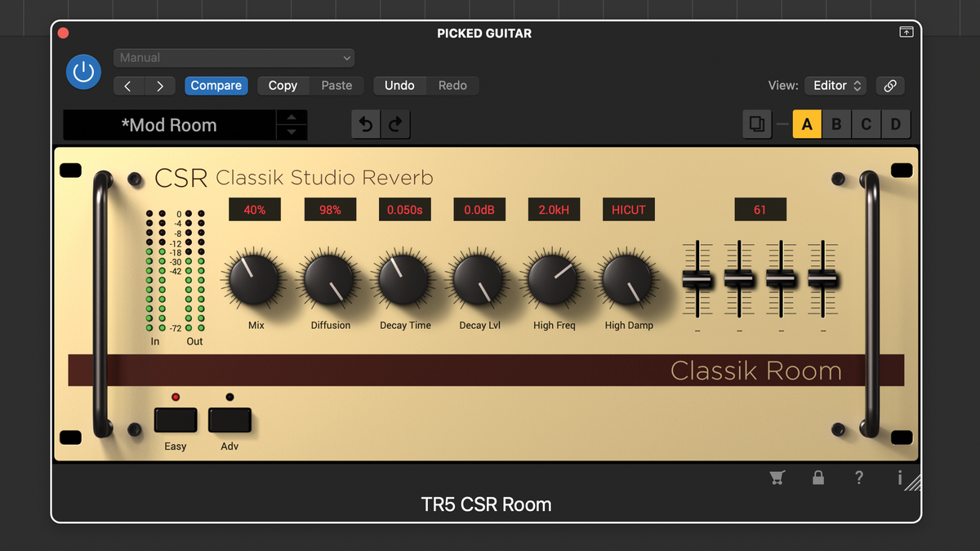Click the lock icon in the bottom bar
980x551 pixels.
point(818,478)
